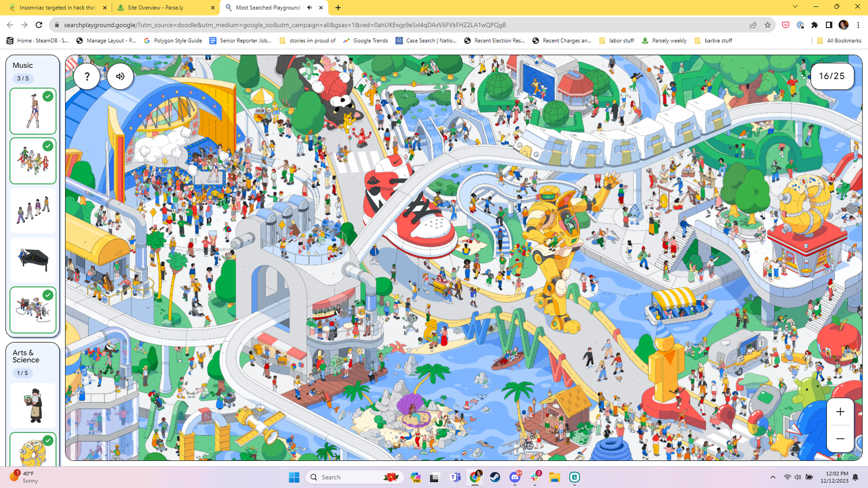Screen dimensions: 868x488
Task: Open the Extensions puzzle piece icon
Action: 814,25
